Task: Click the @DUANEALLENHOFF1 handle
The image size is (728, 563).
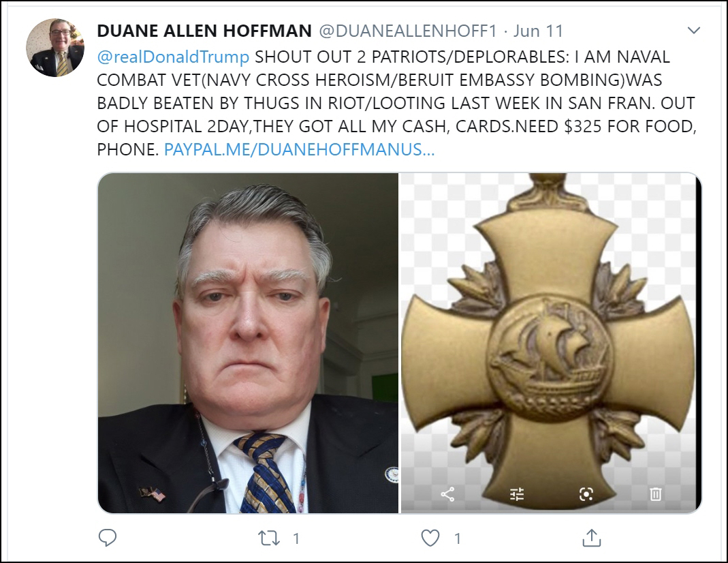Action: [x=408, y=31]
